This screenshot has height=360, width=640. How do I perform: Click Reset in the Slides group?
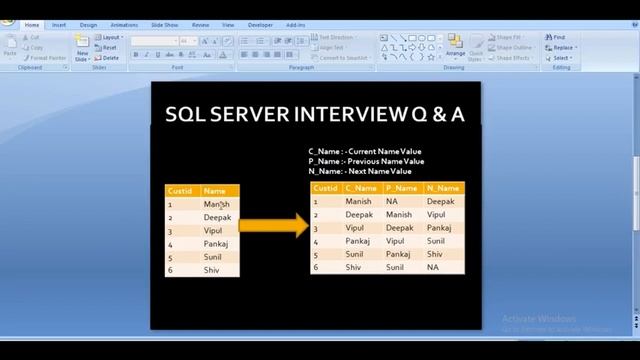106,48
